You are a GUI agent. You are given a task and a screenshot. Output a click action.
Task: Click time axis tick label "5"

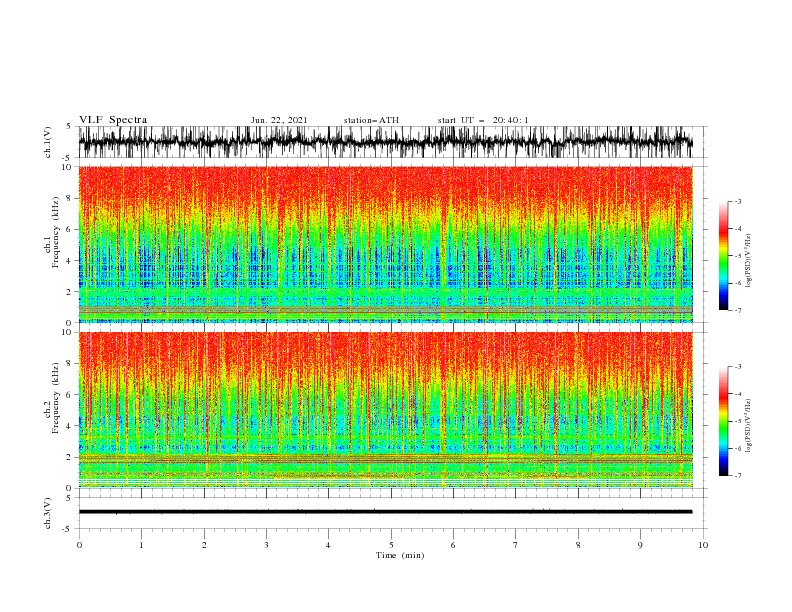pyautogui.click(x=391, y=545)
